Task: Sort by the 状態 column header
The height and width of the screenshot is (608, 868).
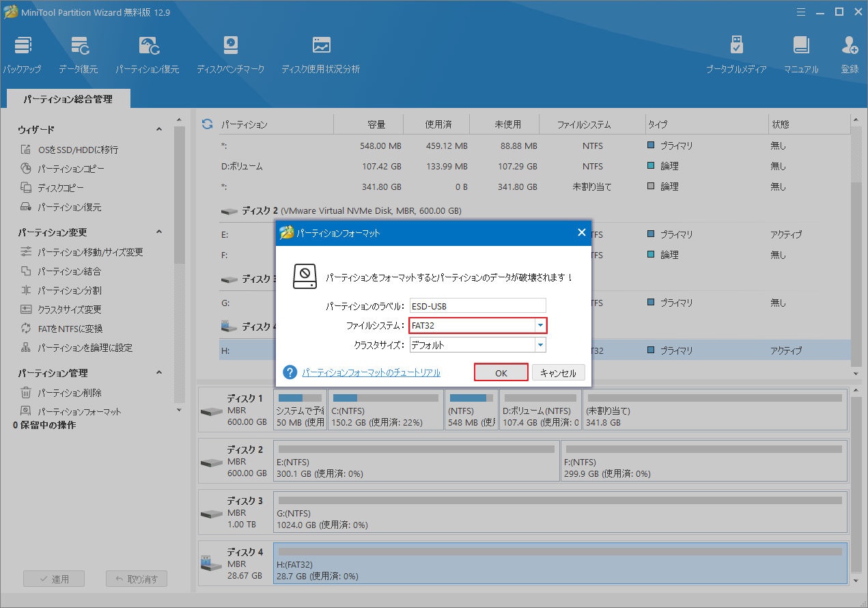Action: [779, 124]
